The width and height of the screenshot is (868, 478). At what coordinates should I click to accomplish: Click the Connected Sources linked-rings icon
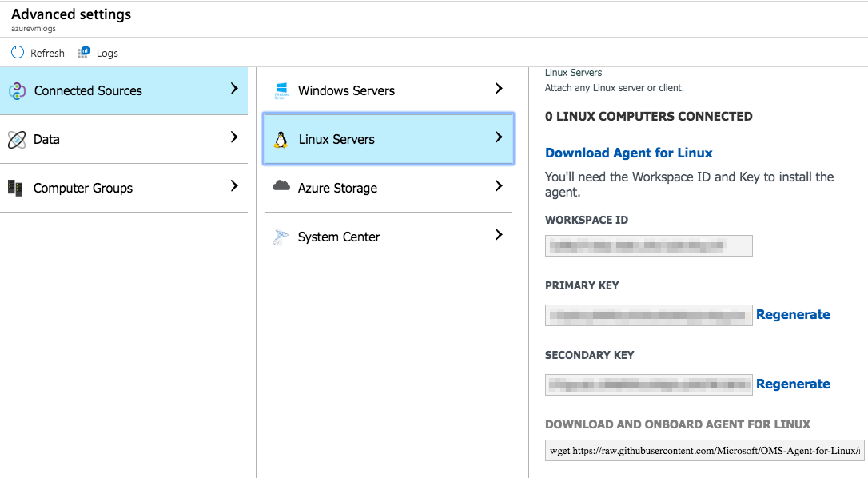[x=17, y=91]
